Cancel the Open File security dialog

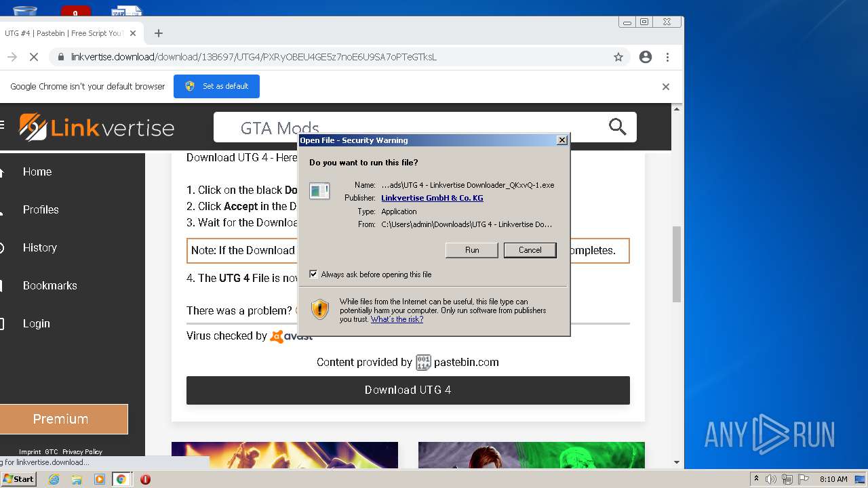click(x=530, y=250)
